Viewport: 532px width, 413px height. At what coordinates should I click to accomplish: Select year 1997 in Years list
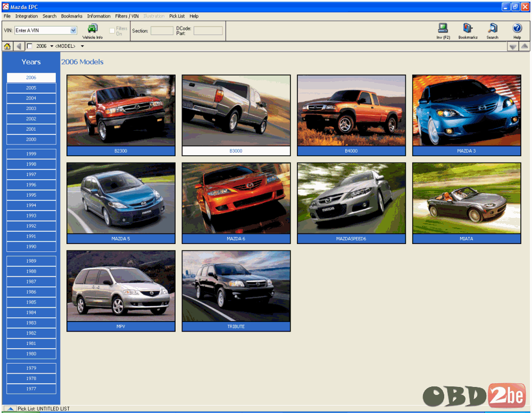[x=31, y=174]
